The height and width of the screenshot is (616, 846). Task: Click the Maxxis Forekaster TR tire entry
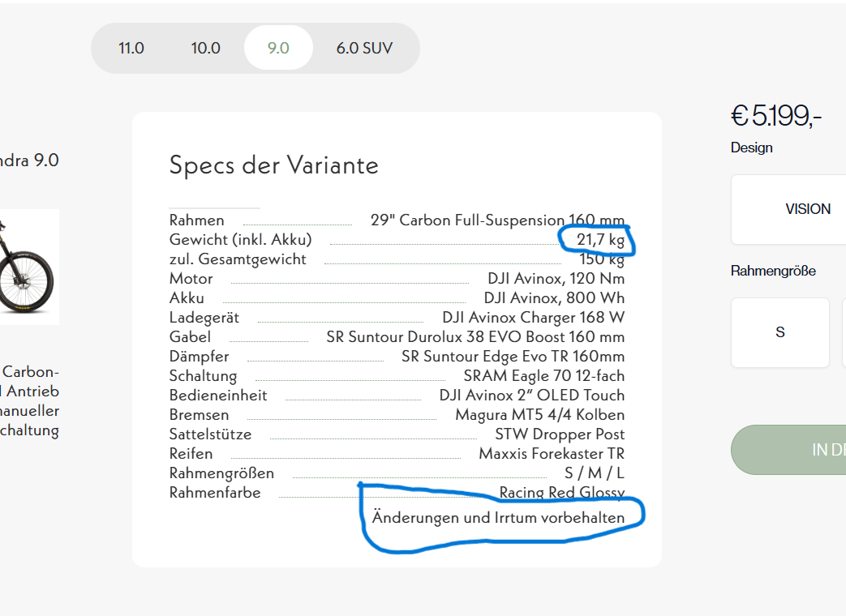pyautogui.click(x=552, y=454)
